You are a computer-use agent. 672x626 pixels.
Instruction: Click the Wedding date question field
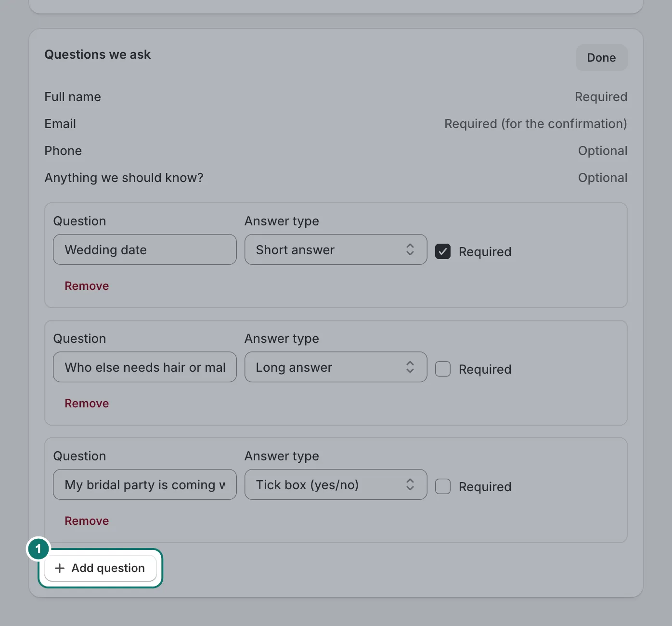pos(145,249)
